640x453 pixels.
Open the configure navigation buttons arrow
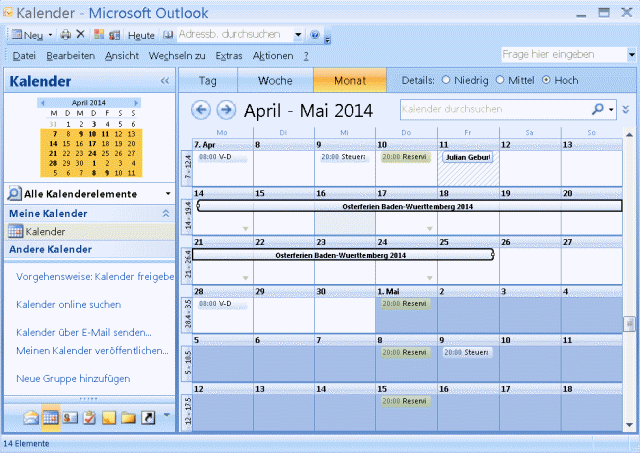(167, 415)
